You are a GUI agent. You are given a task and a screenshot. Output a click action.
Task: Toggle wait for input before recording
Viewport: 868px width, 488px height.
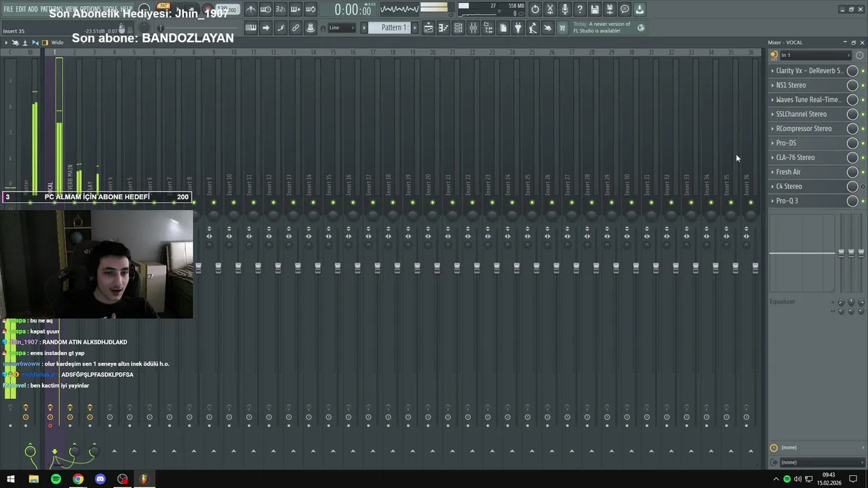click(x=266, y=9)
